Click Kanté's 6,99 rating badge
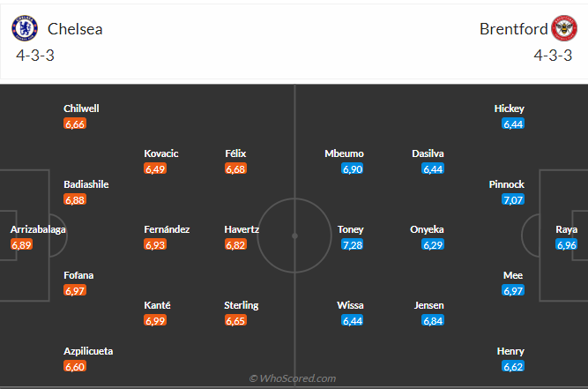The image size is (588, 389). pyautogui.click(x=155, y=320)
